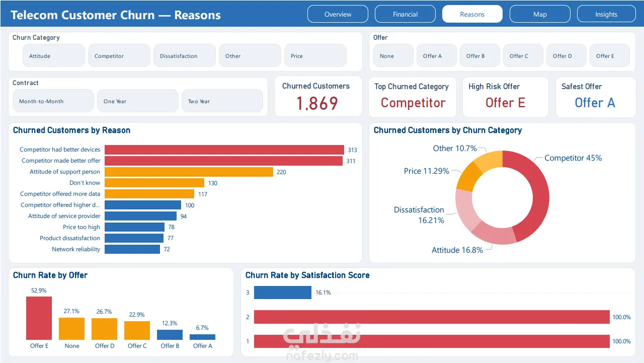Select the Two Year contract filter
This screenshot has height=363, width=644.
222,101
